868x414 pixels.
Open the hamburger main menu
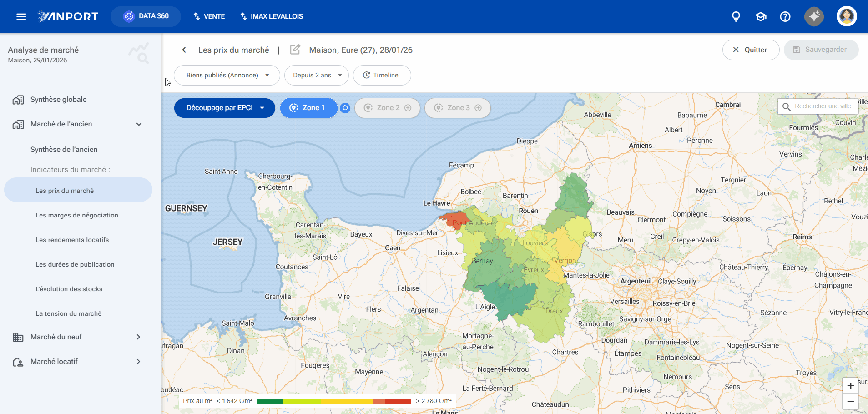click(x=21, y=17)
